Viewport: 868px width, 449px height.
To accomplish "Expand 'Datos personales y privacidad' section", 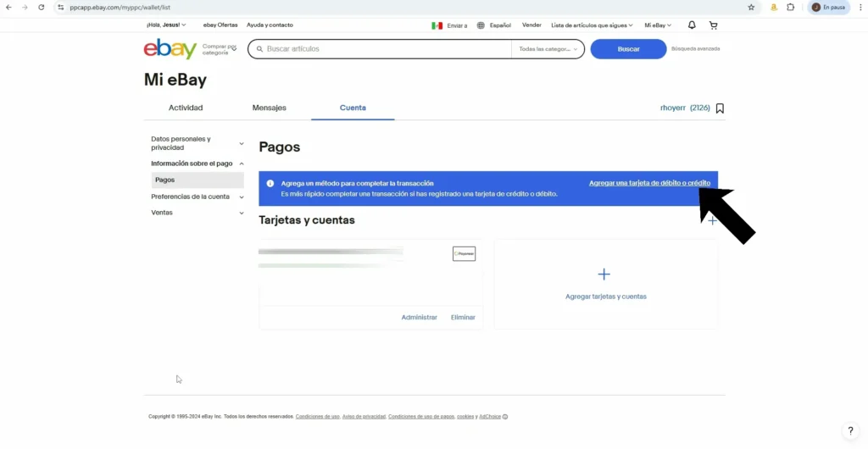I will 197,143.
